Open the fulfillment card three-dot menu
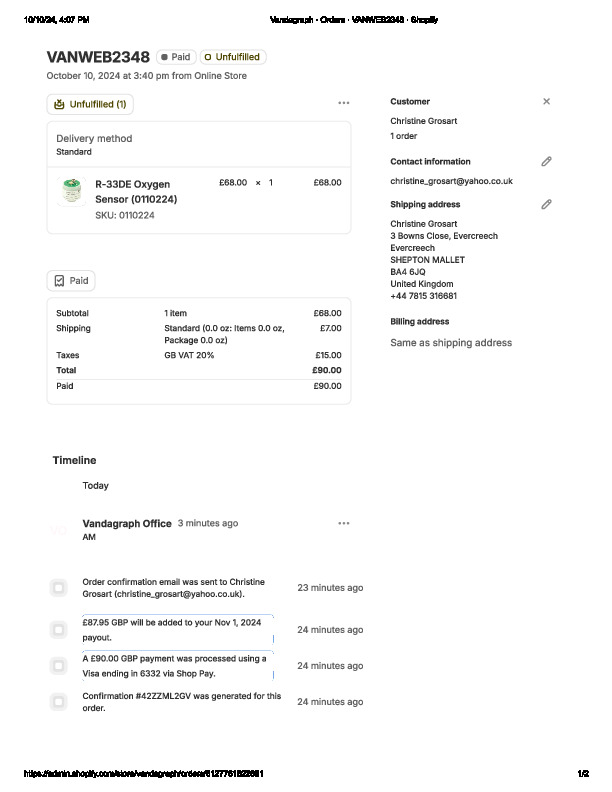 (344, 103)
